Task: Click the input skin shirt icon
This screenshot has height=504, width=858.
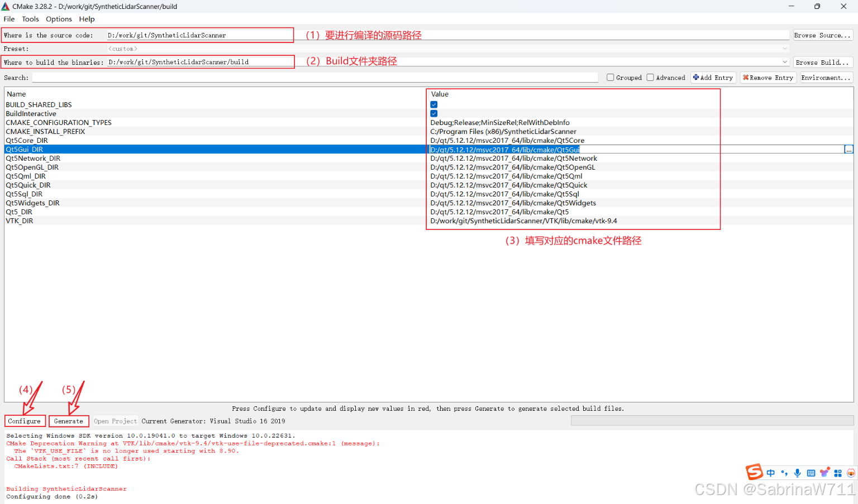Action: 824,472
